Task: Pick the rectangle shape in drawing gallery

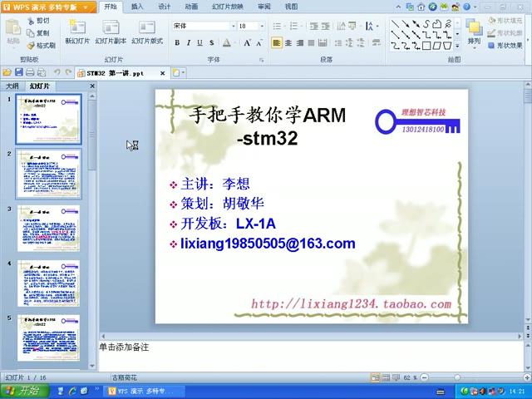Action: coord(426,46)
